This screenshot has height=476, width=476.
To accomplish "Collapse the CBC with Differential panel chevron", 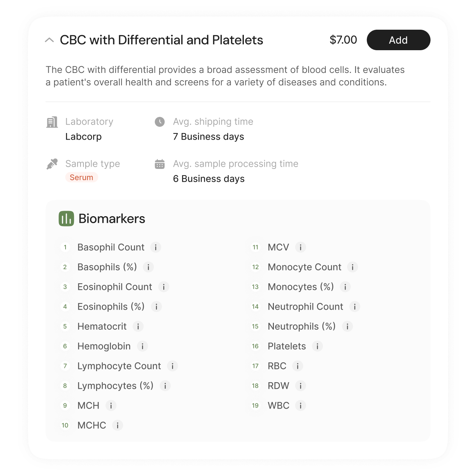I will click(49, 40).
